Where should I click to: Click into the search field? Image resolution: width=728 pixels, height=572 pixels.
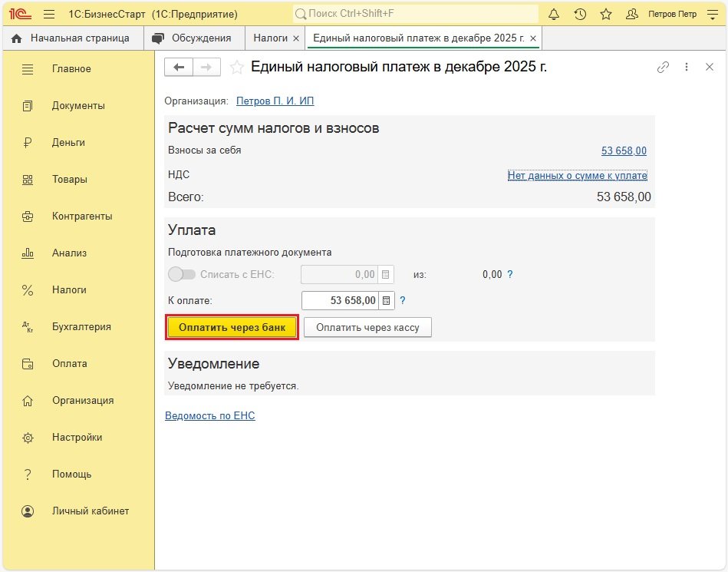pyautogui.click(x=414, y=15)
